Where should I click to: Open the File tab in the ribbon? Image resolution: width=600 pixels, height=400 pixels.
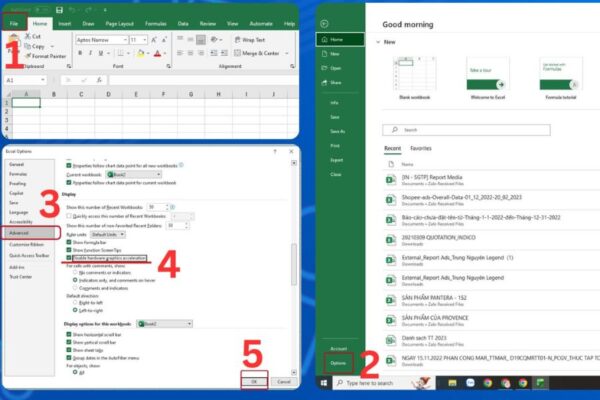13,21
